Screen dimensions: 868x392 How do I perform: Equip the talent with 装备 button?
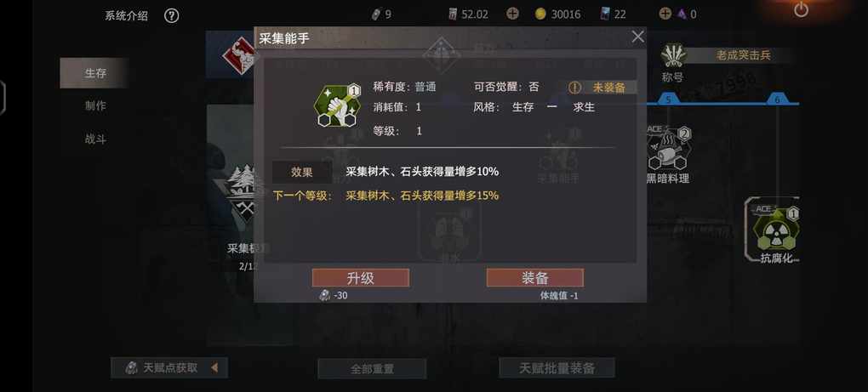point(534,277)
